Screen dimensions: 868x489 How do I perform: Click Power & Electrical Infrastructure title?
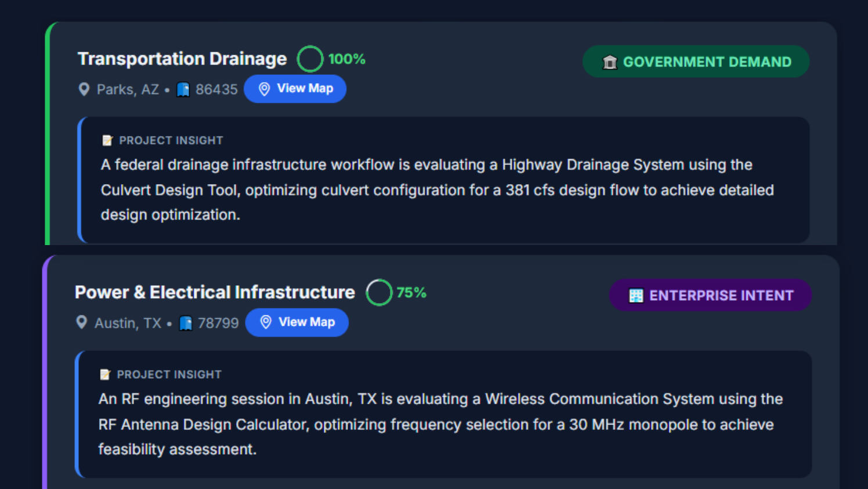[x=215, y=292]
